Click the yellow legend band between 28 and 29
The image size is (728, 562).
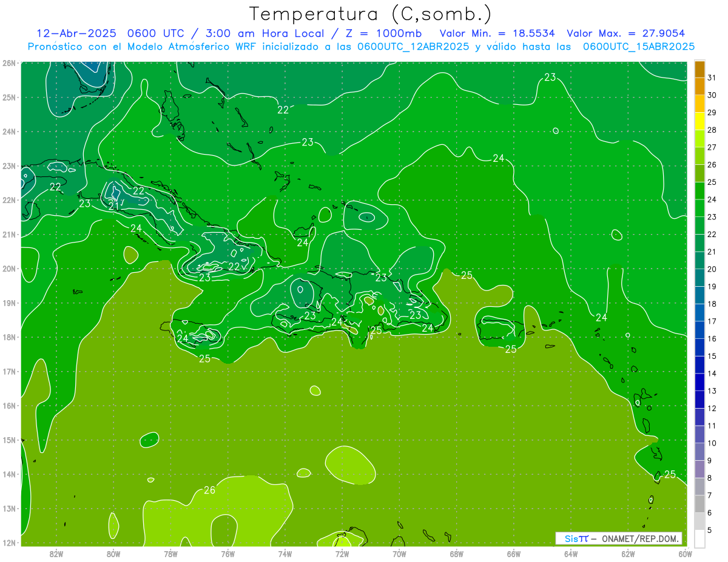click(x=699, y=121)
